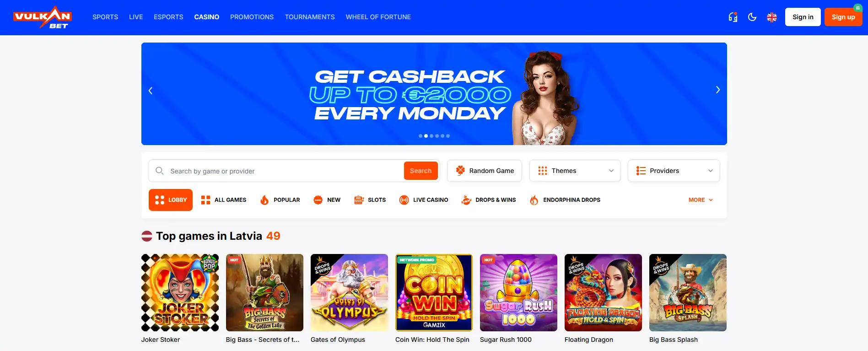The height and width of the screenshot is (351, 868).
Task: Switch to the All Games tab
Action: click(x=224, y=200)
